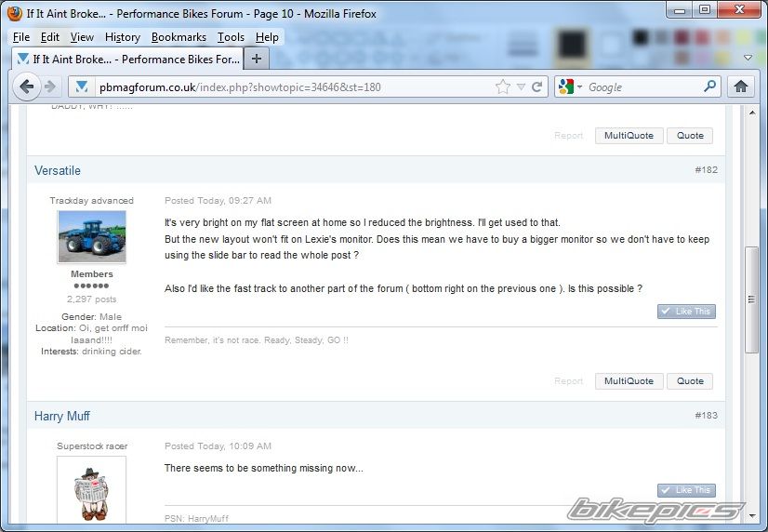The height and width of the screenshot is (532, 768).
Task: Reload the page using the refresh icon
Action: pyautogui.click(x=536, y=86)
